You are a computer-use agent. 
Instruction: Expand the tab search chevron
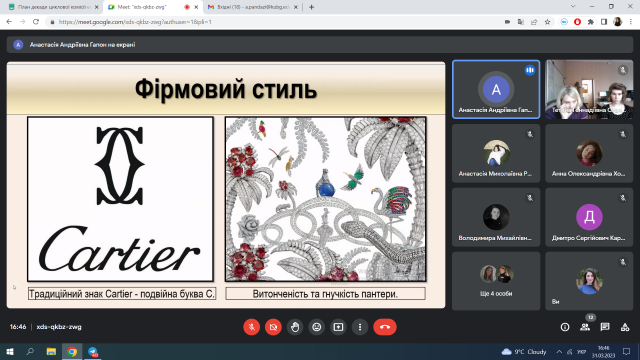[573, 7]
